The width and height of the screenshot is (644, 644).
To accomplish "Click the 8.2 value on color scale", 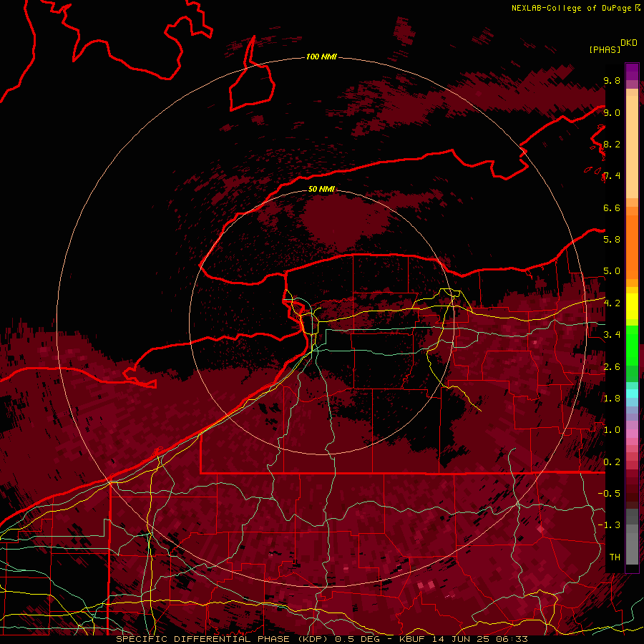I will point(612,144).
